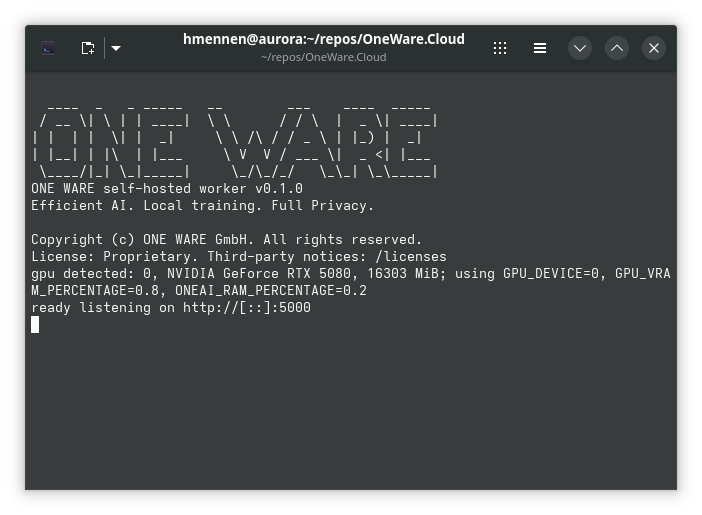Open a new terminal tab
Image resolution: width=702 pixels, height=515 pixels.
[88, 48]
